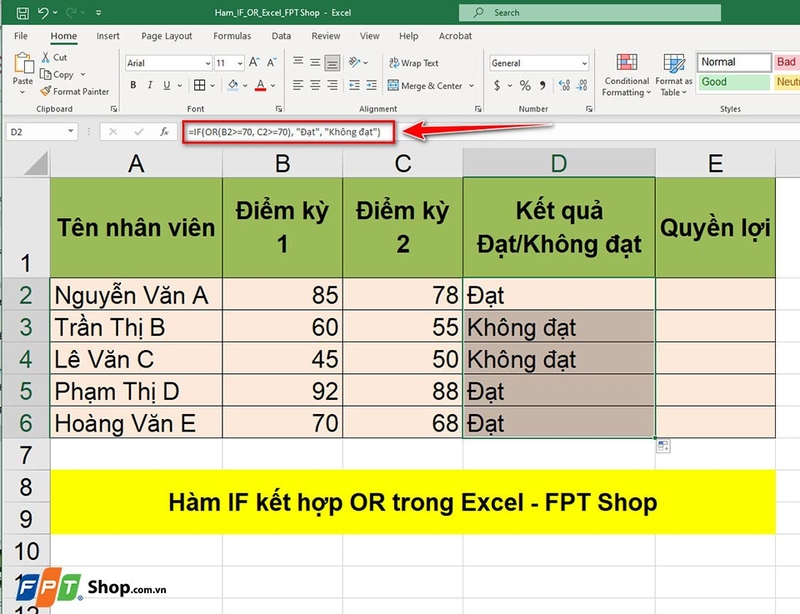The width and height of the screenshot is (800, 614).
Task: Switch to Formulas tab
Action: pyautogui.click(x=232, y=36)
